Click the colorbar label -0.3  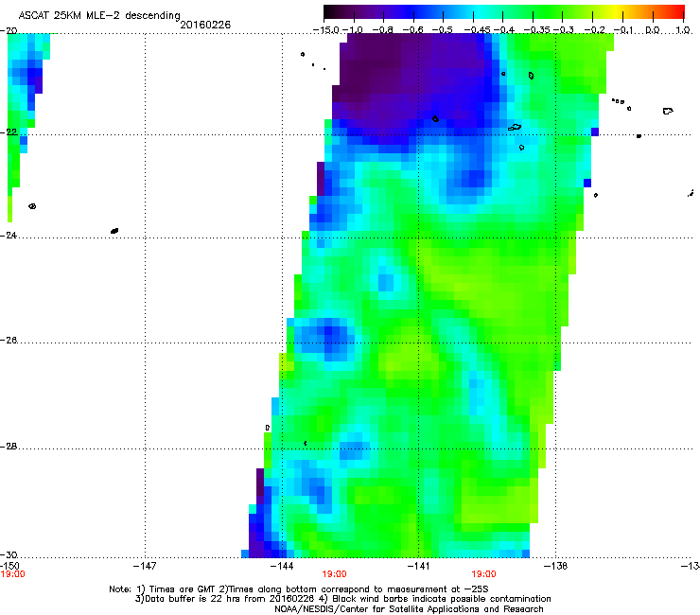tap(564, 30)
